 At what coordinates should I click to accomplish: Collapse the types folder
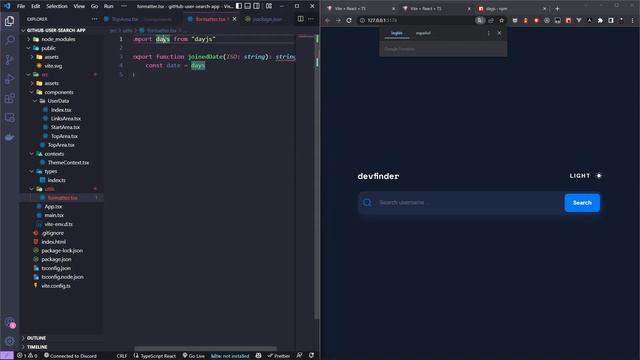click(x=51, y=171)
